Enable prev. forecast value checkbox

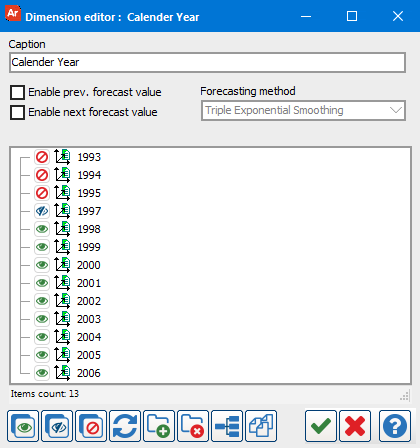click(17, 92)
